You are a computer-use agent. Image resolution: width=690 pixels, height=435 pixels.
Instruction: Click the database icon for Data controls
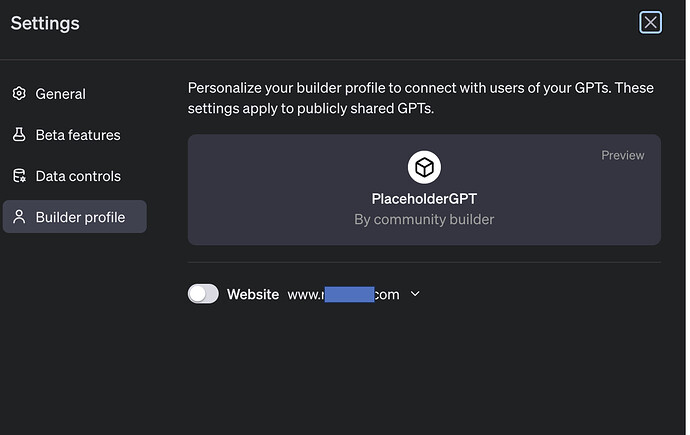click(19, 176)
